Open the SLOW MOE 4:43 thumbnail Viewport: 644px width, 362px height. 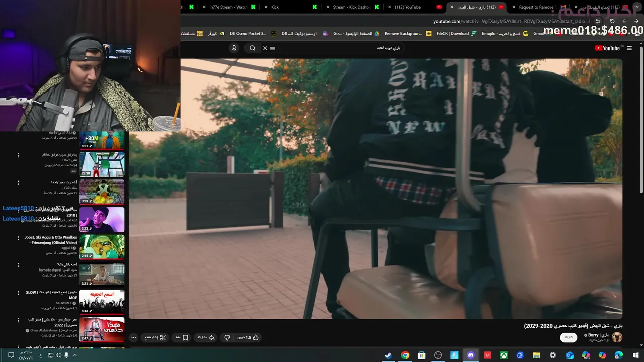tap(102, 302)
